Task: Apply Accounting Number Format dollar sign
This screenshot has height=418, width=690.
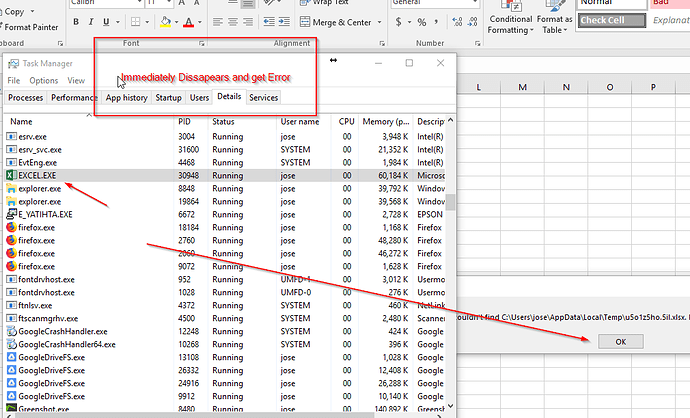Action: pyautogui.click(x=398, y=22)
